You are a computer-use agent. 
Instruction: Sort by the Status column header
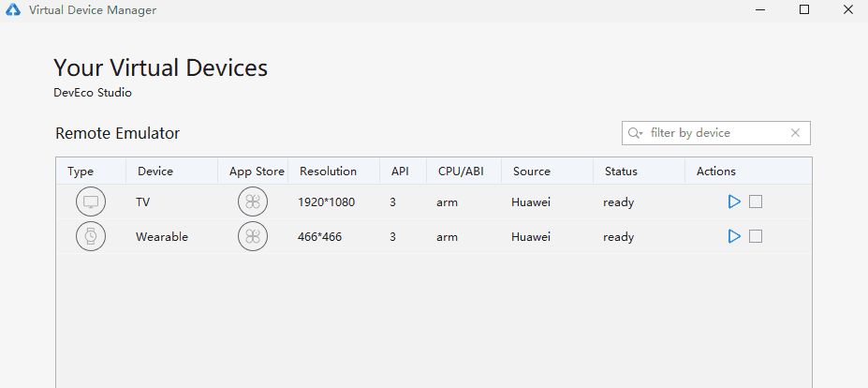pyautogui.click(x=621, y=172)
